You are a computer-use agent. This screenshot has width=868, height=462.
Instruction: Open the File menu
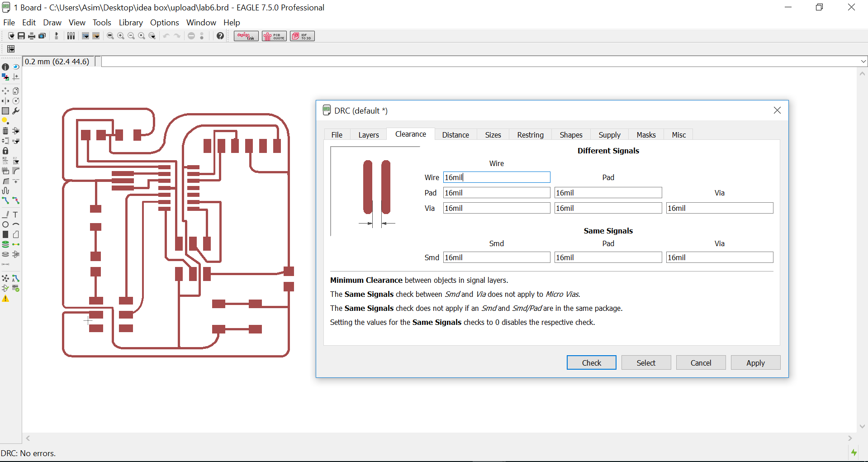pyautogui.click(x=9, y=23)
